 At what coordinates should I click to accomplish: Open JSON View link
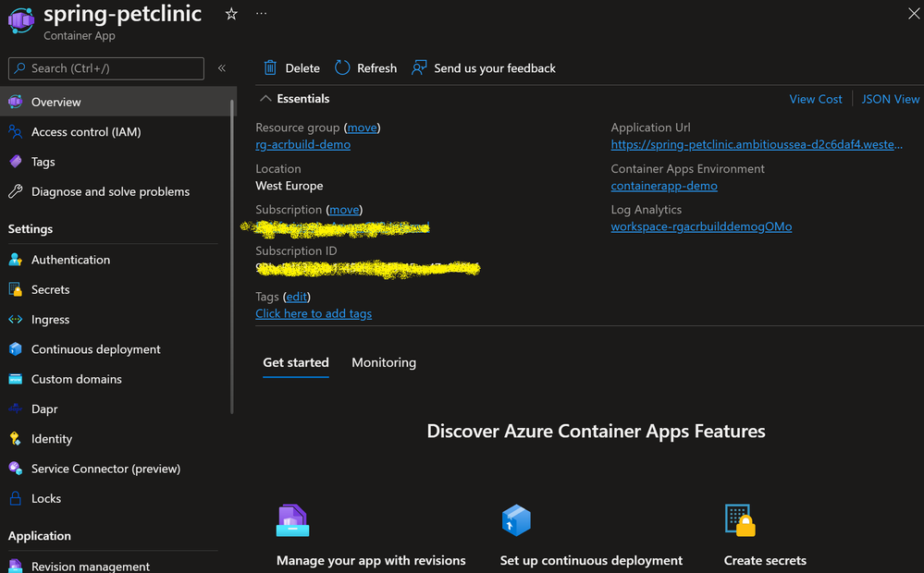pyautogui.click(x=891, y=99)
